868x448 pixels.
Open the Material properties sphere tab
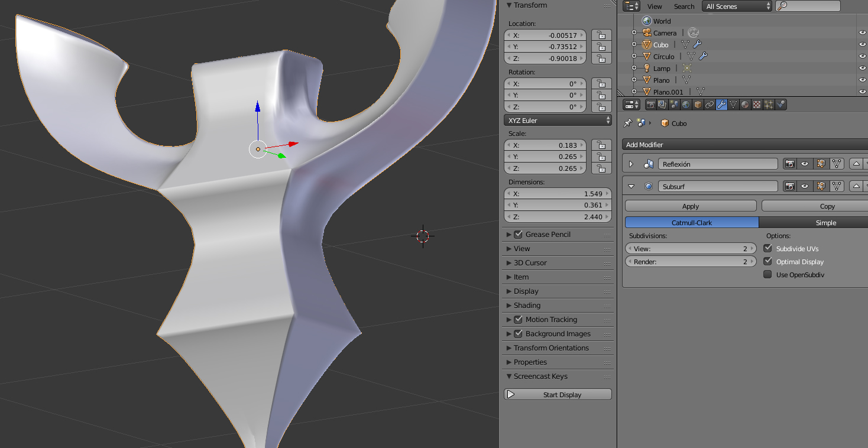click(745, 105)
